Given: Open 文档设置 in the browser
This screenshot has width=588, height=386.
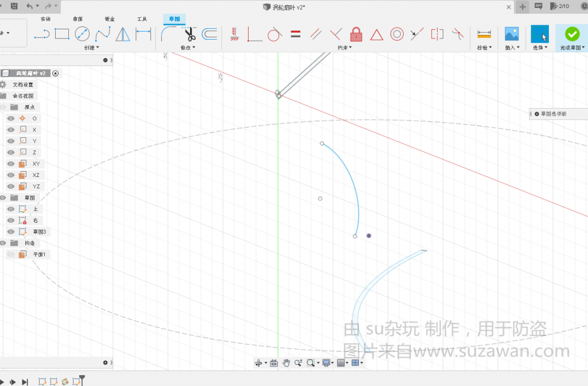Looking at the screenshot, I should point(23,84).
